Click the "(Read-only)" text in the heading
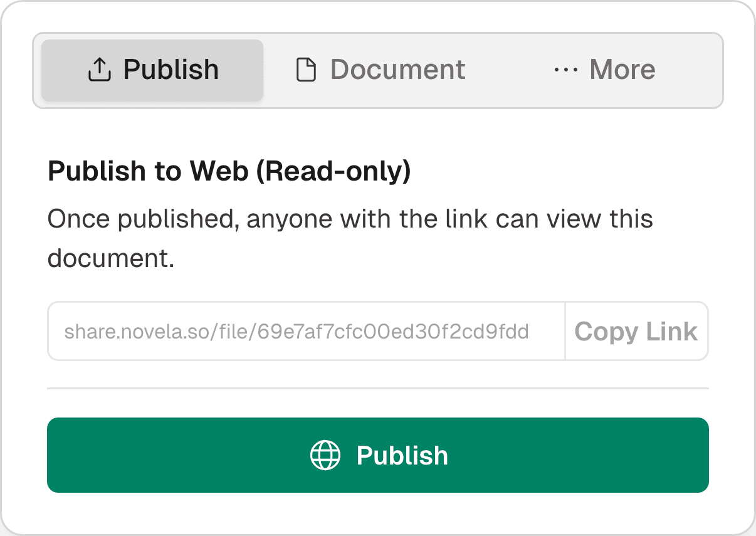Image resolution: width=756 pixels, height=536 pixels. 333,171
